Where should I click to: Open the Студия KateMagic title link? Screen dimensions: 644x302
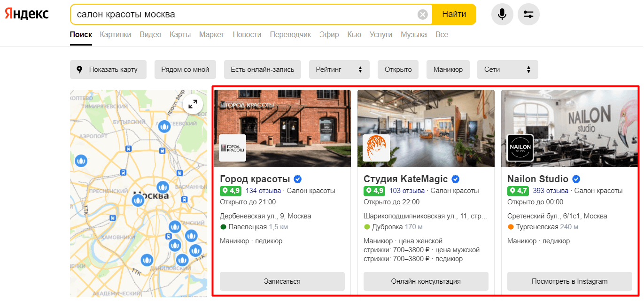pyautogui.click(x=406, y=179)
